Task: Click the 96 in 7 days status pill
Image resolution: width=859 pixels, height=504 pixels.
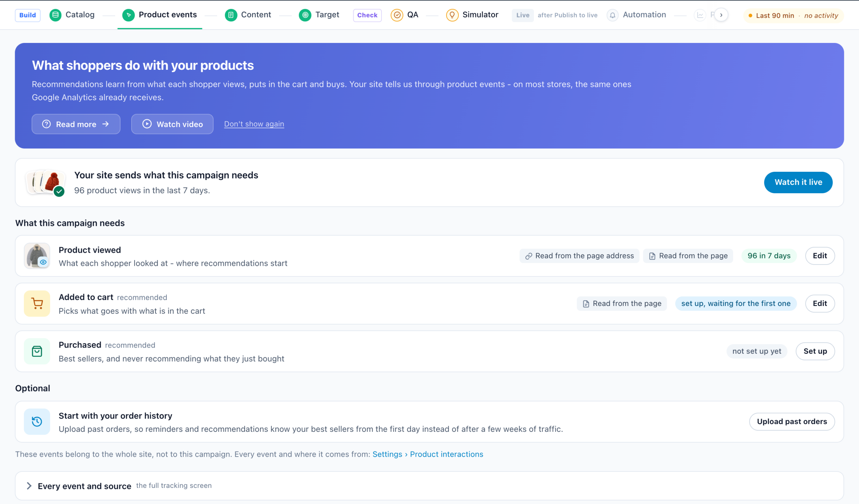Action: point(769,256)
